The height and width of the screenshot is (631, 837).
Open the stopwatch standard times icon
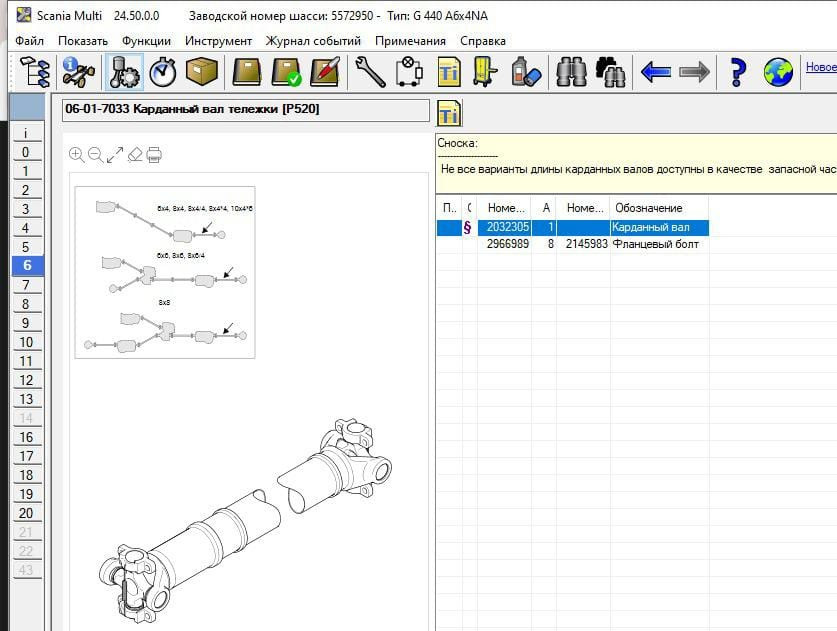[x=161, y=72]
